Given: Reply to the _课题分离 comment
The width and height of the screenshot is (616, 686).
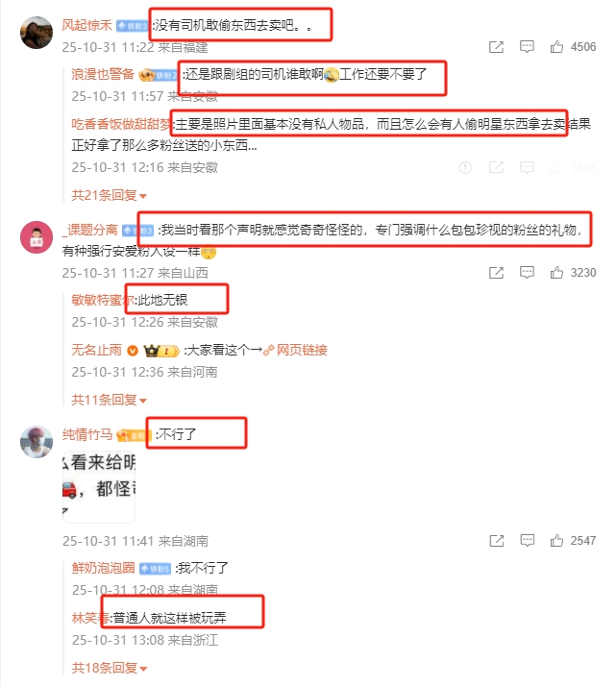Looking at the screenshot, I should point(527,273).
